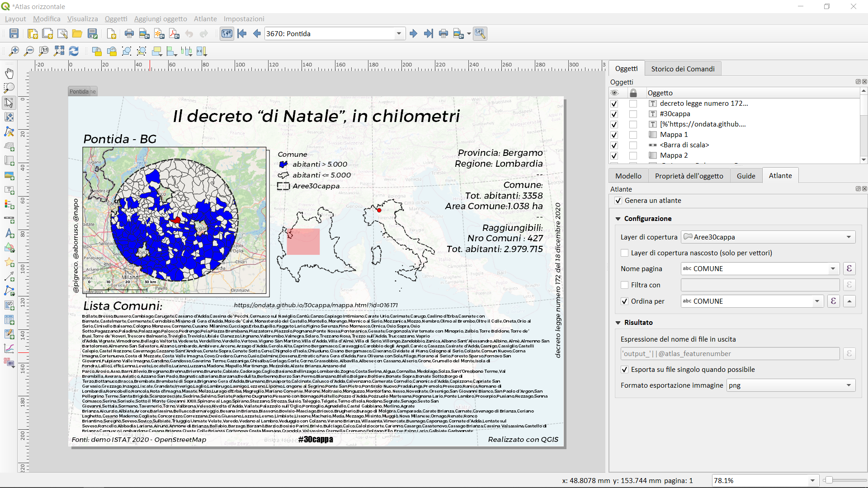This screenshot has width=868, height=488.
Task: Click the Export as PDF icon
Action: [174, 33]
